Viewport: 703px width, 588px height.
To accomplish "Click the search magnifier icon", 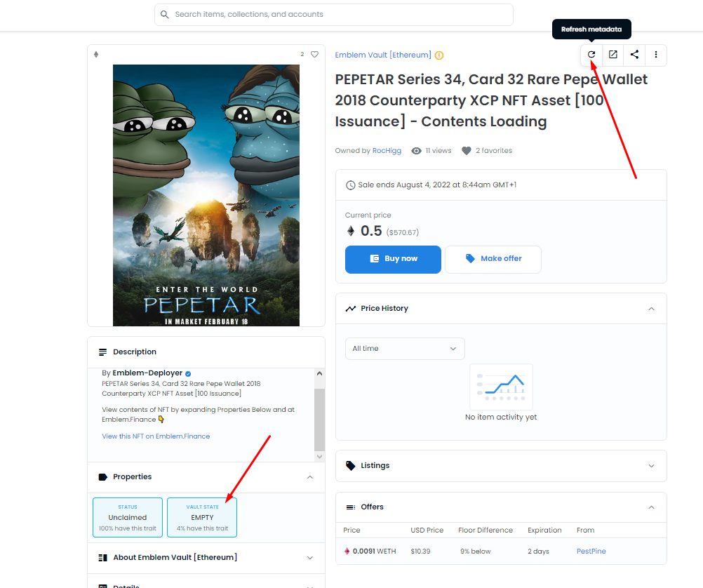I will [x=165, y=14].
